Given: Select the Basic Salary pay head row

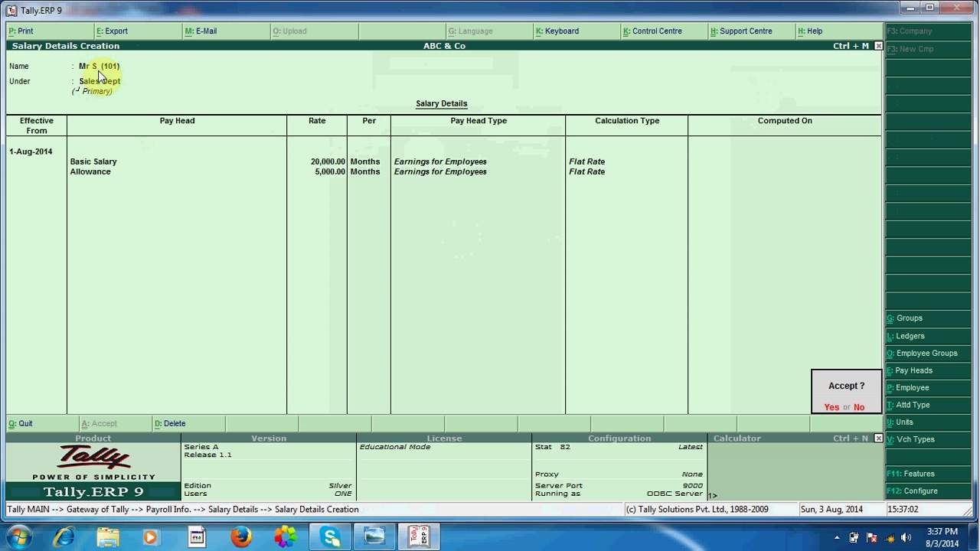Looking at the screenshot, I should (x=93, y=161).
